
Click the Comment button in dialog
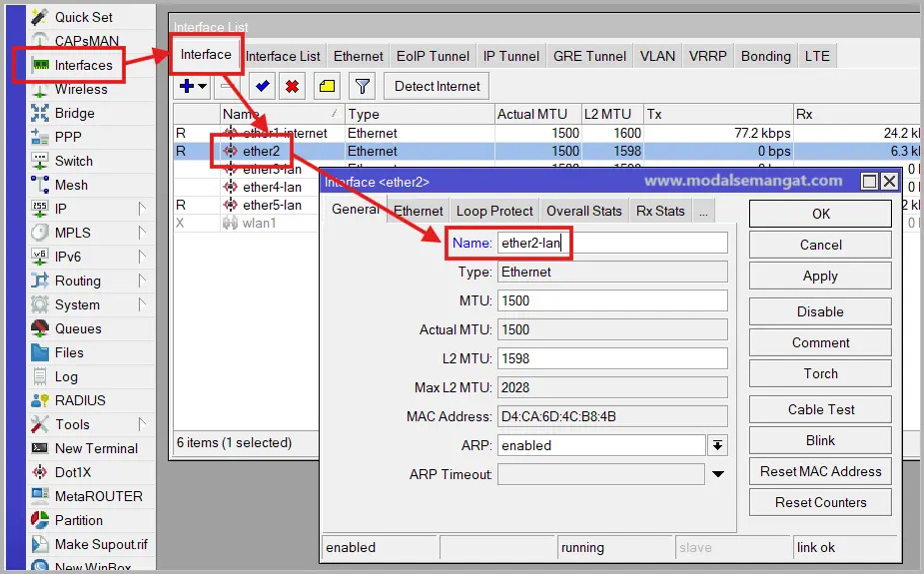820,342
